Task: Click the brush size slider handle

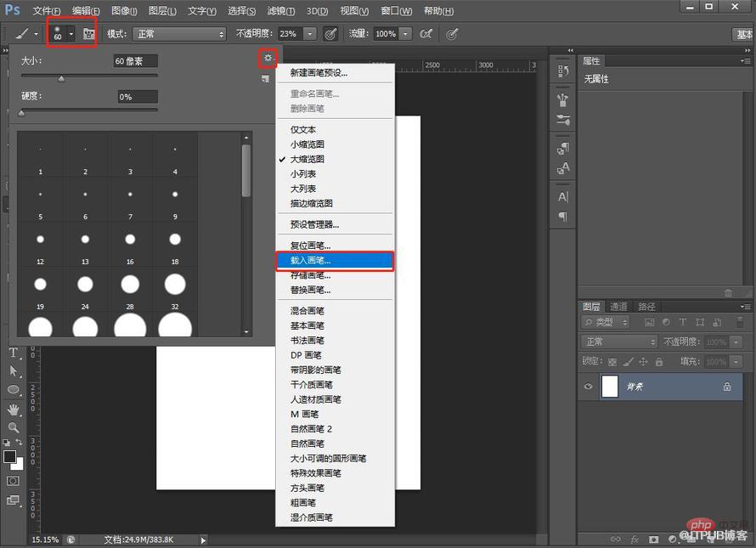Action: [61, 79]
